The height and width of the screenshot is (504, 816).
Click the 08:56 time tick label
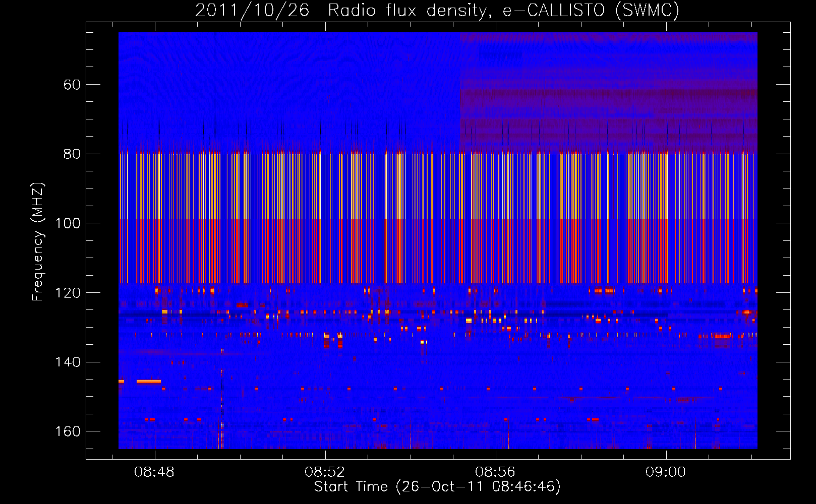[x=495, y=472]
